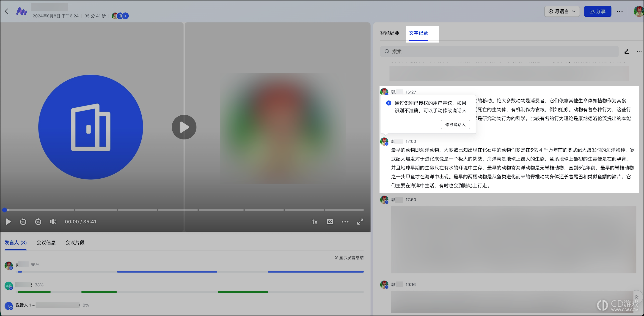Click the 修改说话人 button

(x=455, y=124)
